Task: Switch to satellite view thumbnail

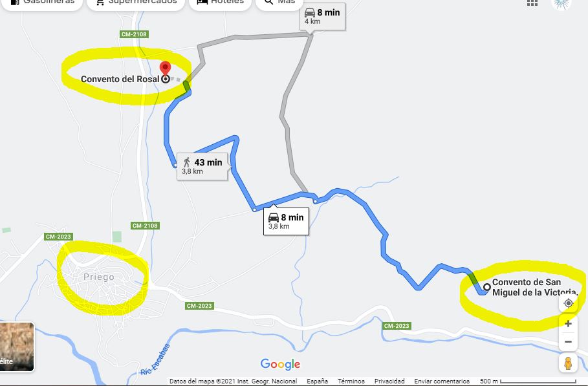Action: [x=17, y=347]
